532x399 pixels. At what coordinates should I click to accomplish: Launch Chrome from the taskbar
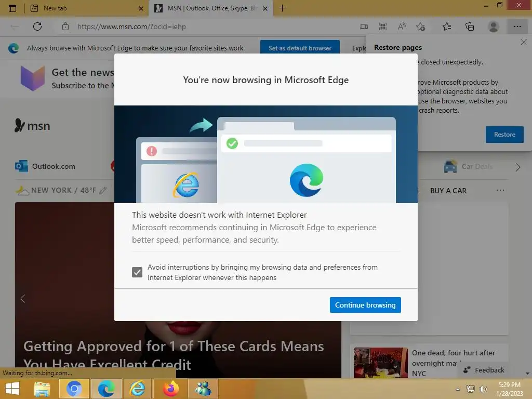(74, 389)
